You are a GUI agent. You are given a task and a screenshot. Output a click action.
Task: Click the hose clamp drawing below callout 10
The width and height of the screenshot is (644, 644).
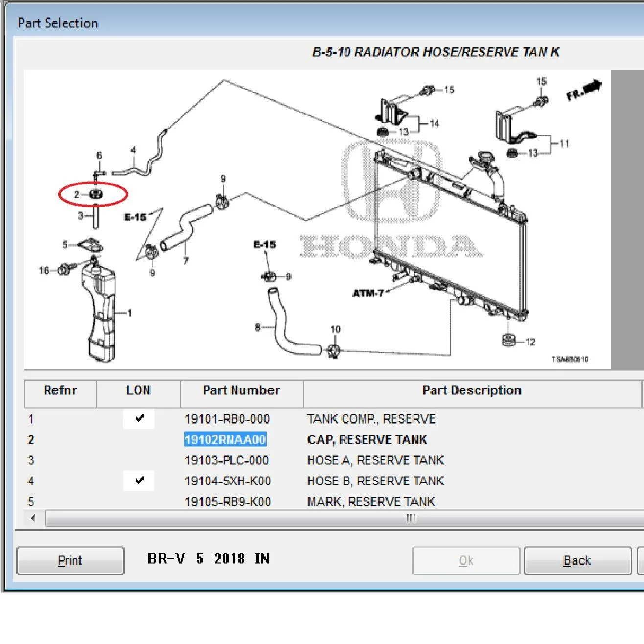[x=334, y=351]
